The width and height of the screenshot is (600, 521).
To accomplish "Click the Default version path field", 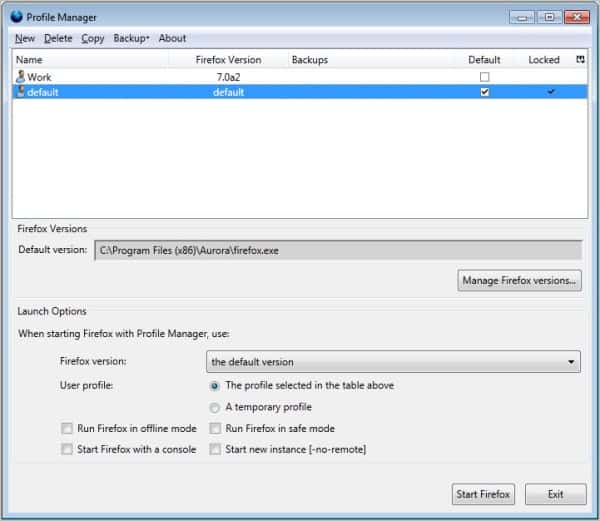I will point(337,250).
